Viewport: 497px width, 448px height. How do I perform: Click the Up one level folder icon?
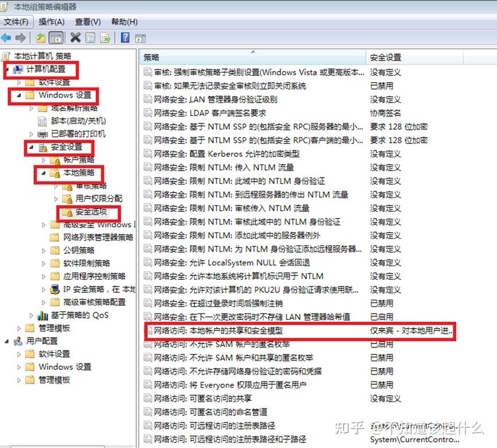pyautogui.click(x=40, y=38)
